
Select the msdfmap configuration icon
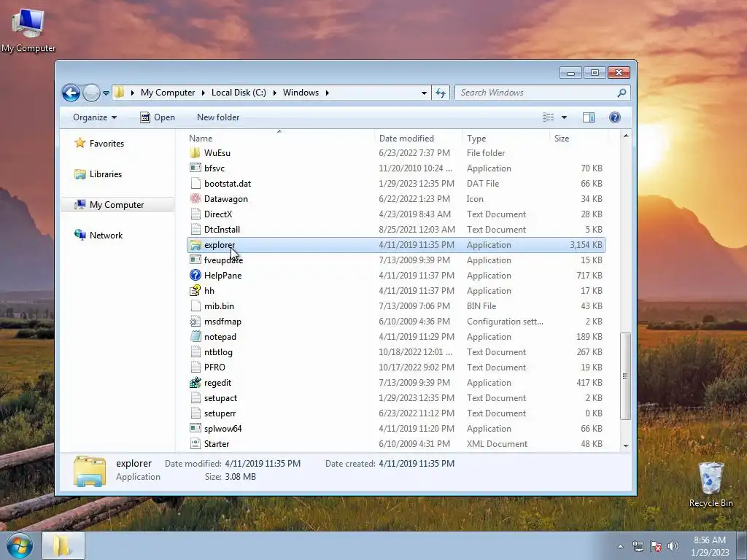pos(196,322)
